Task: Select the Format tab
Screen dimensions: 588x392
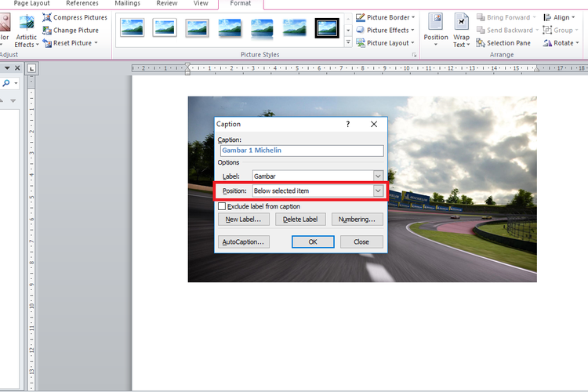Action: [x=241, y=3]
